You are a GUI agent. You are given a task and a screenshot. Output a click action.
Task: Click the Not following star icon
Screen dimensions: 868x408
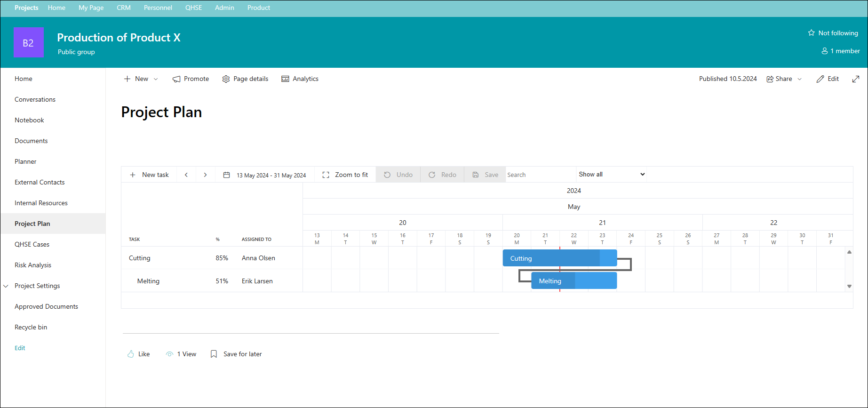coord(811,33)
